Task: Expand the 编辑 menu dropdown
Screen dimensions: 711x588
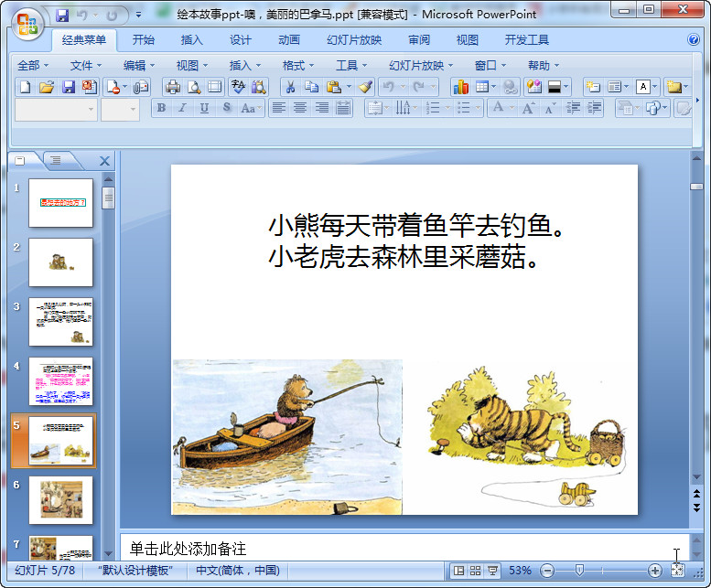Action: click(139, 66)
